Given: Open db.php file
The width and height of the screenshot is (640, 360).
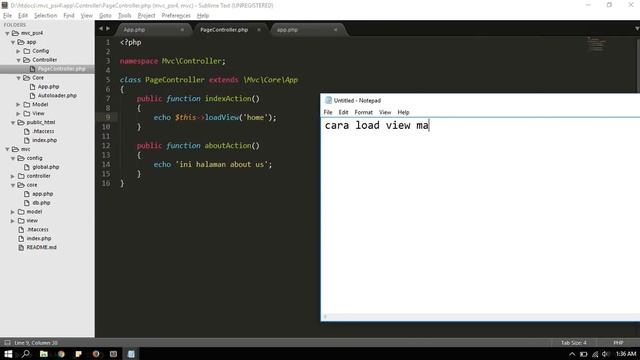Looking at the screenshot, I should click(x=41, y=203).
